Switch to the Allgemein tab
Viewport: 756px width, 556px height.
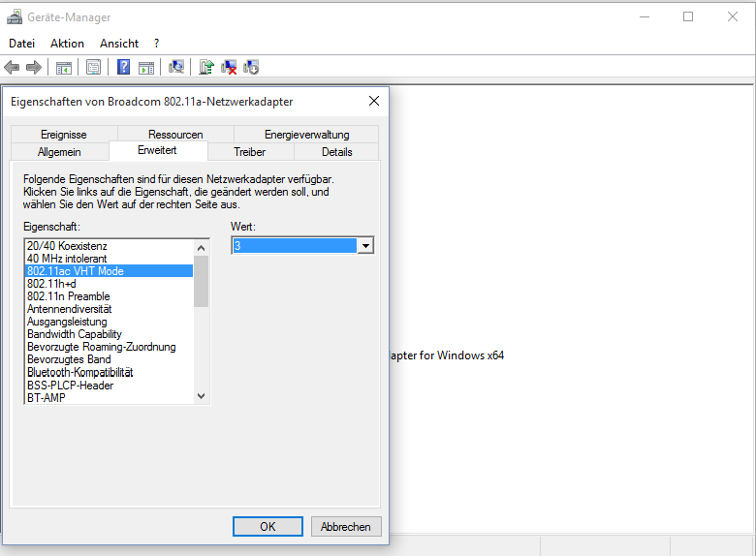tap(59, 152)
